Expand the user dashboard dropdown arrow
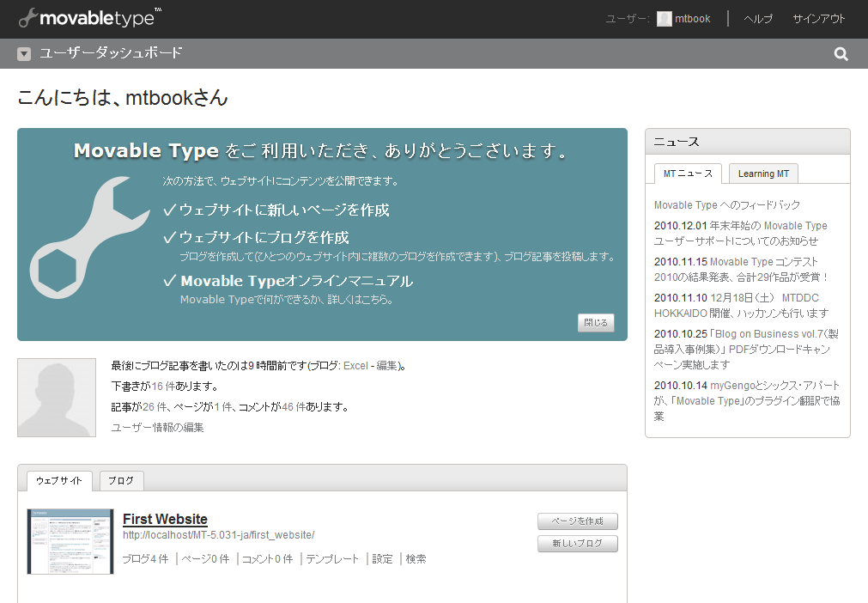Screen dimensions: 868x603 point(24,54)
